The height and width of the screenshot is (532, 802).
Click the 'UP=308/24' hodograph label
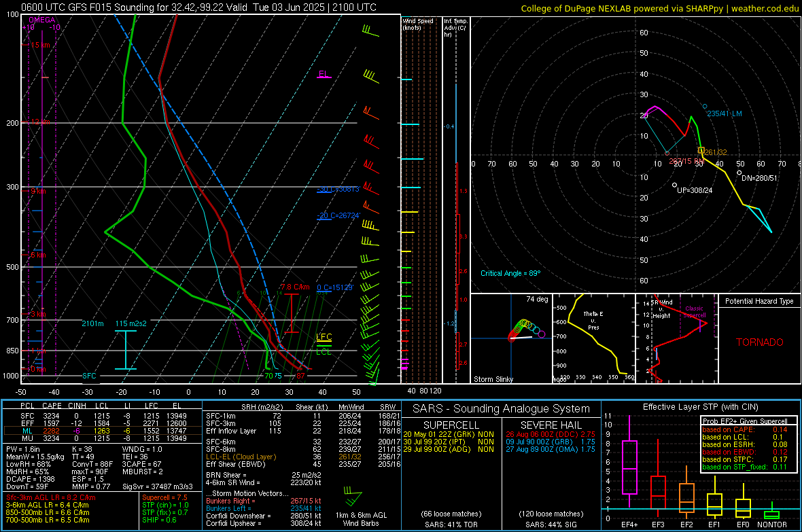tap(695, 190)
